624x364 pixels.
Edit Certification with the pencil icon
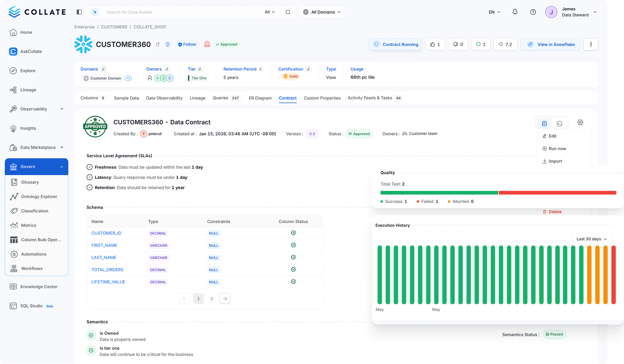click(x=309, y=69)
